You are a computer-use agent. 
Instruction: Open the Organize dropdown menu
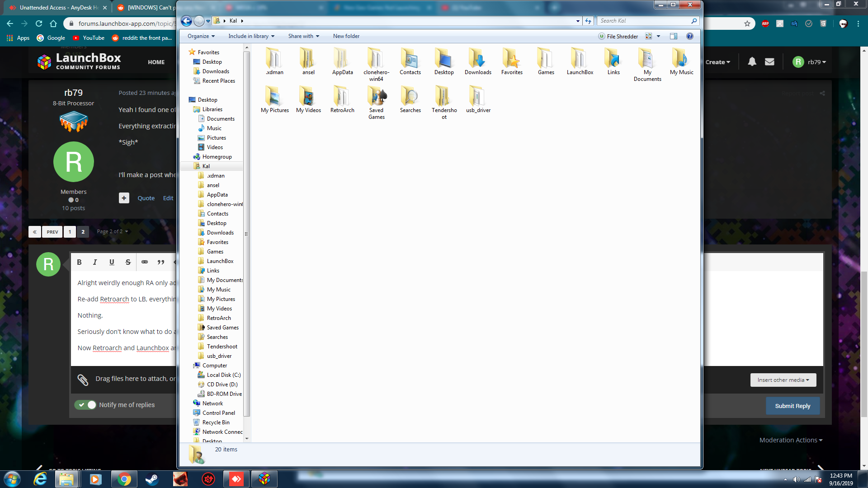pyautogui.click(x=201, y=36)
